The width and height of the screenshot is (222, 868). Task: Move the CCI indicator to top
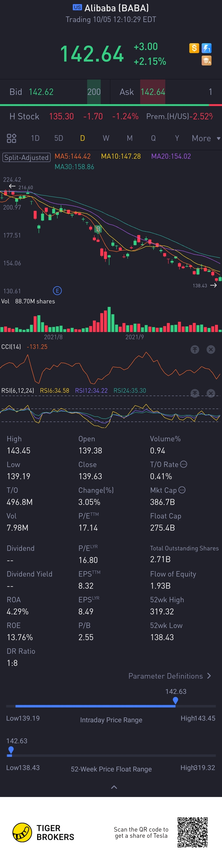tap(195, 350)
